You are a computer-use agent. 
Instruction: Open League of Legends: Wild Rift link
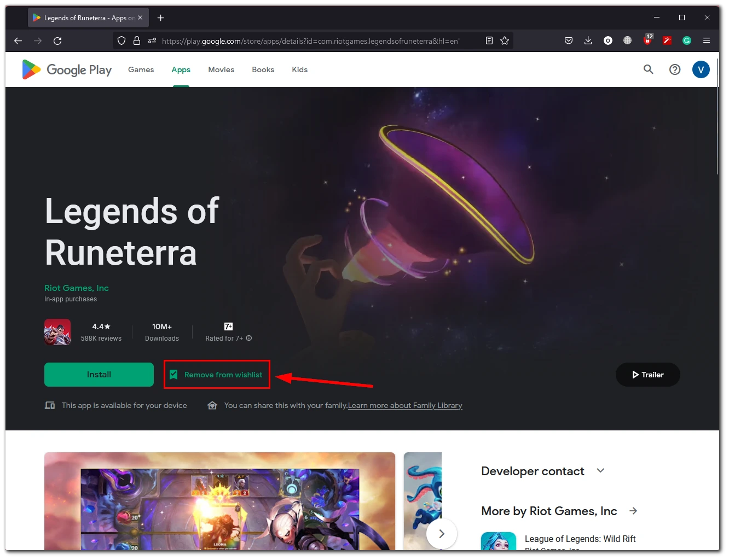tap(580, 539)
